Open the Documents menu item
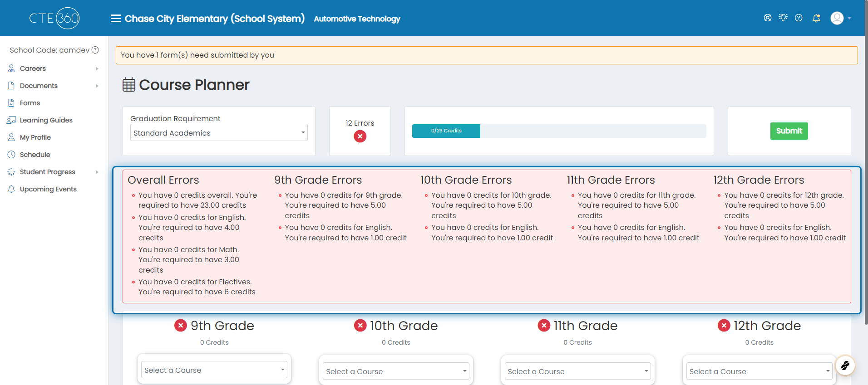 point(39,86)
